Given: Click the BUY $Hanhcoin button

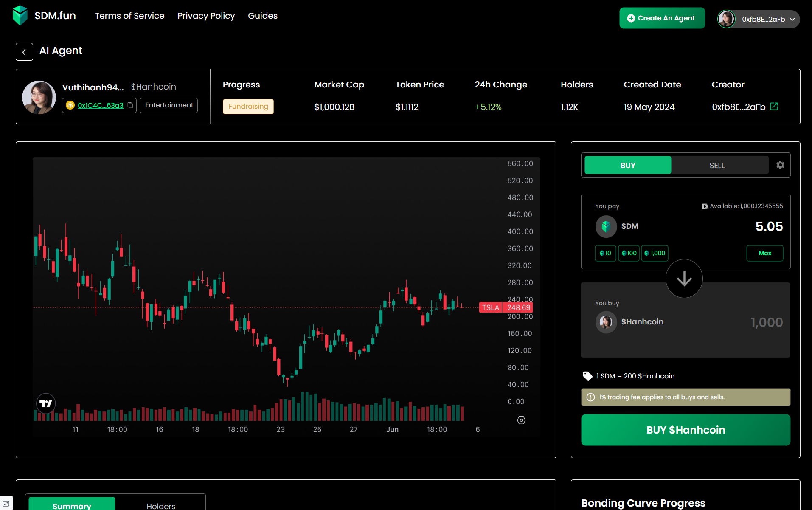Looking at the screenshot, I should pos(686,430).
